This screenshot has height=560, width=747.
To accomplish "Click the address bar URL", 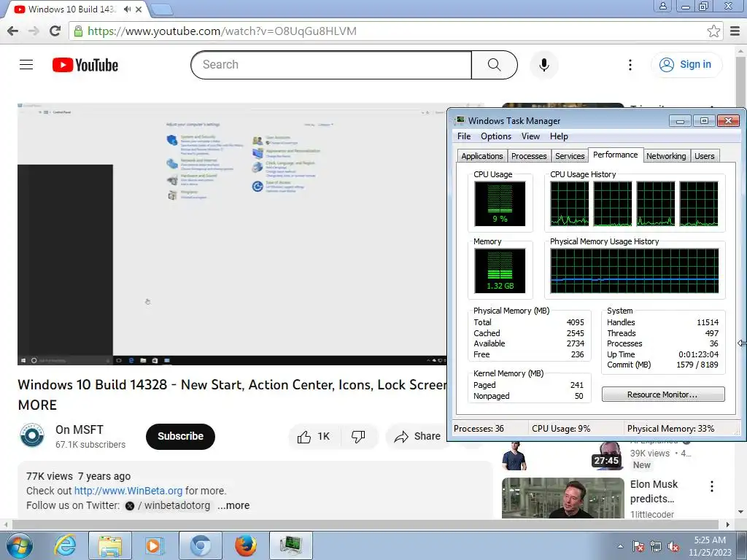I will [222, 31].
